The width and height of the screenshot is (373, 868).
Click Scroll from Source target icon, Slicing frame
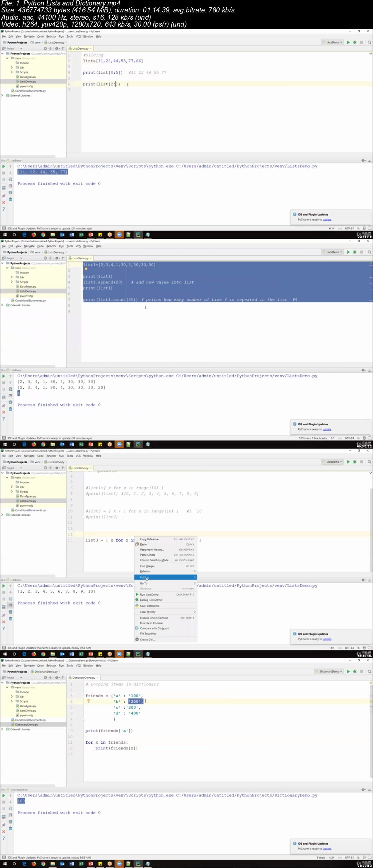[45, 49]
